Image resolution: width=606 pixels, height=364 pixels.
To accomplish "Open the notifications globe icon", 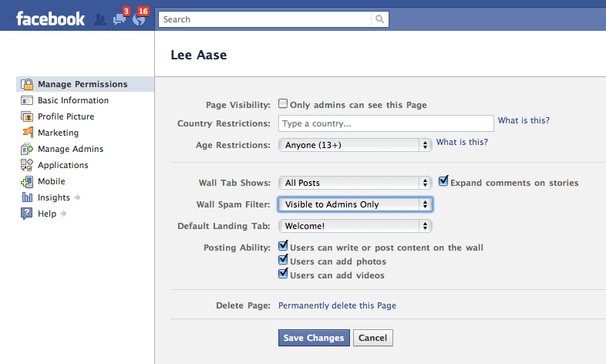I will [x=139, y=19].
